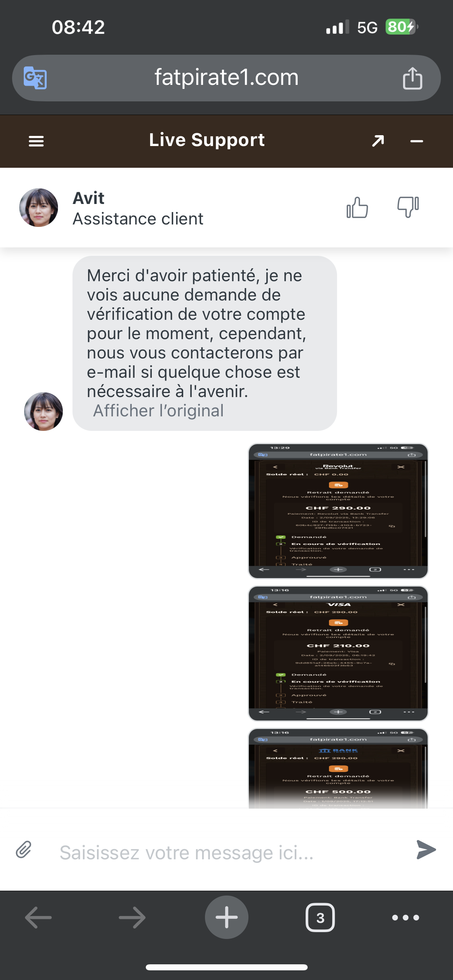
Task: Go back using the browser back arrow
Action: [38, 918]
